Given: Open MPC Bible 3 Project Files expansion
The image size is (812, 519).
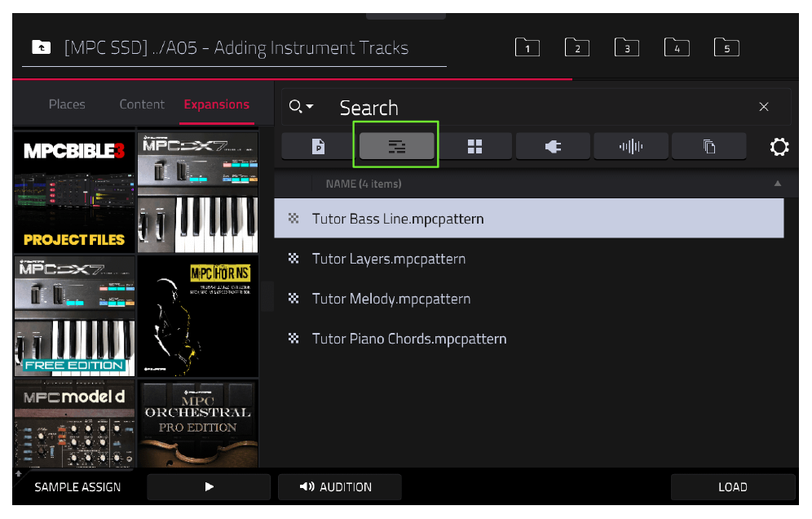Looking at the screenshot, I should pos(74,193).
